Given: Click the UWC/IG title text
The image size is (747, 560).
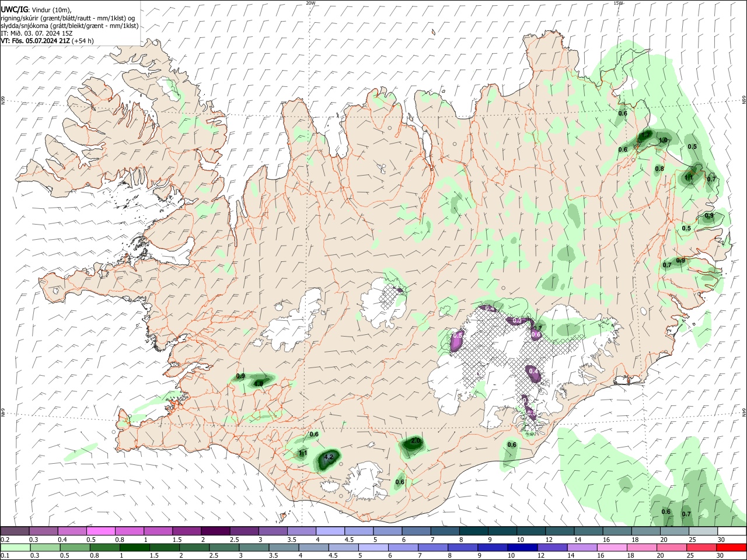Looking at the screenshot, I should (x=14, y=9).
